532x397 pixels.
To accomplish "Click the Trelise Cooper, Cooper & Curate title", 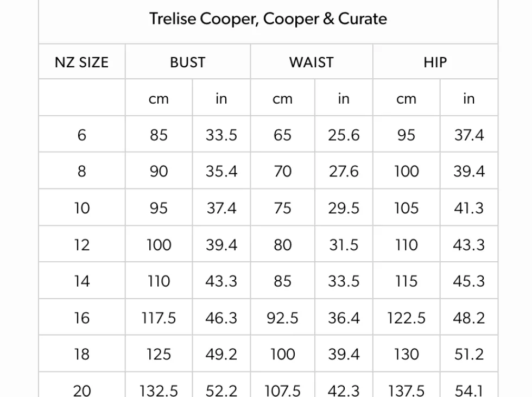I will (268, 19).
